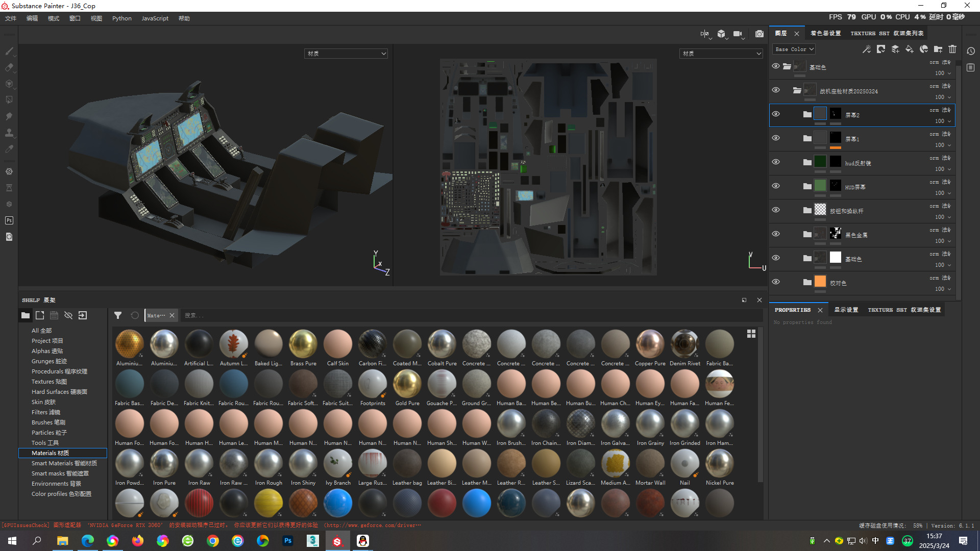Select the Gold Pure material thumbnail
This screenshot has height=551, width=980.
(x=407, y=384)
